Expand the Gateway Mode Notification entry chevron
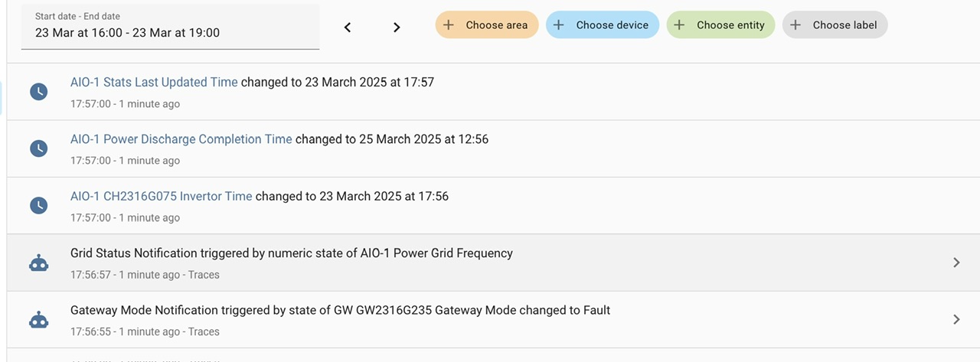Viewport: 980px width, 362px height. [x=956, y=319]
